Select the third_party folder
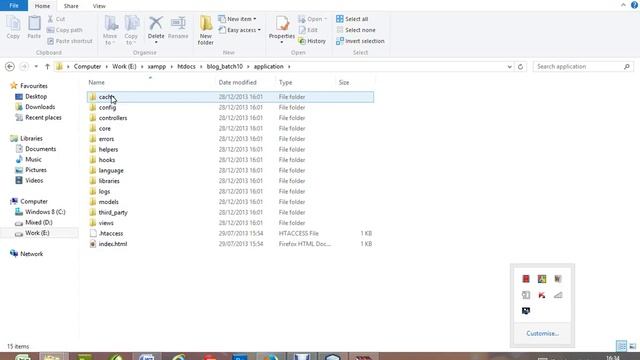The width and height of the screenshot is (640, 360). (230, 212)
